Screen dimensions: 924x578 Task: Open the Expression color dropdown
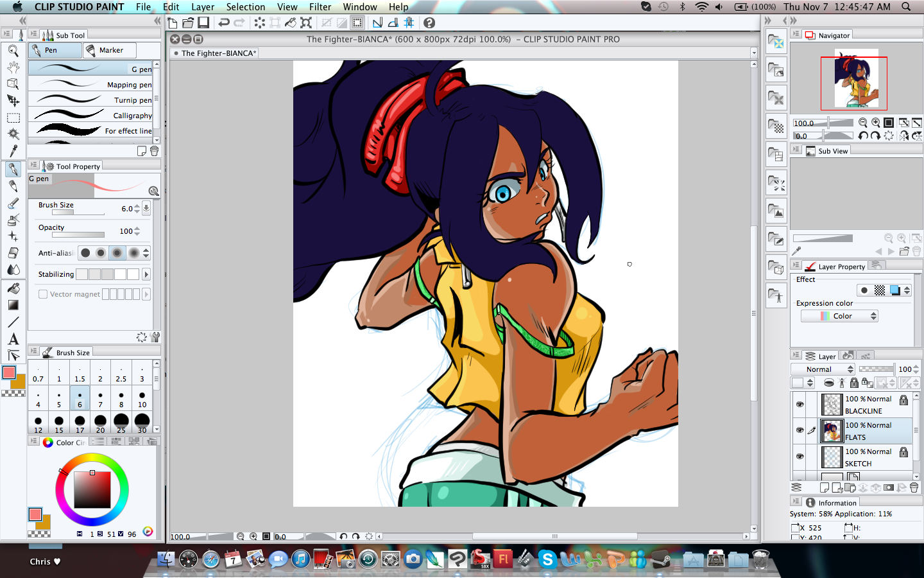click(839, 316)
